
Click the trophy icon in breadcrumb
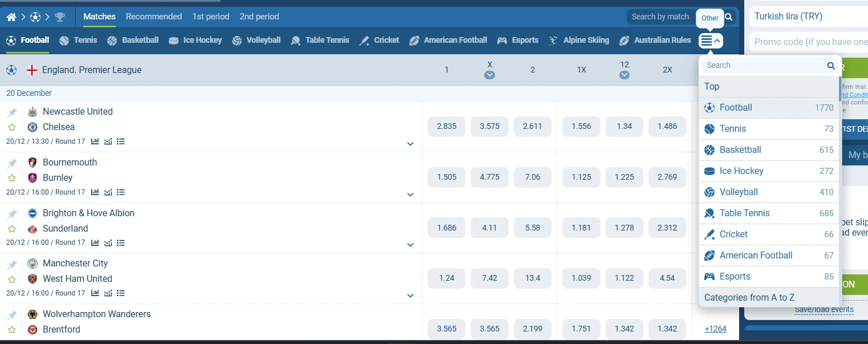(60, 17)
